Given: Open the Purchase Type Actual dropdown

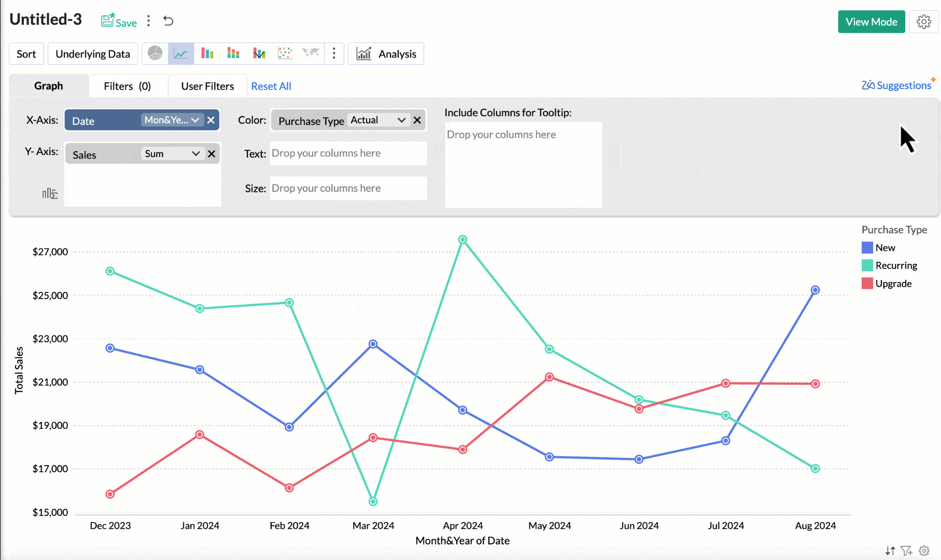Looking at the screenshot, I should click(x=378, y=120).
